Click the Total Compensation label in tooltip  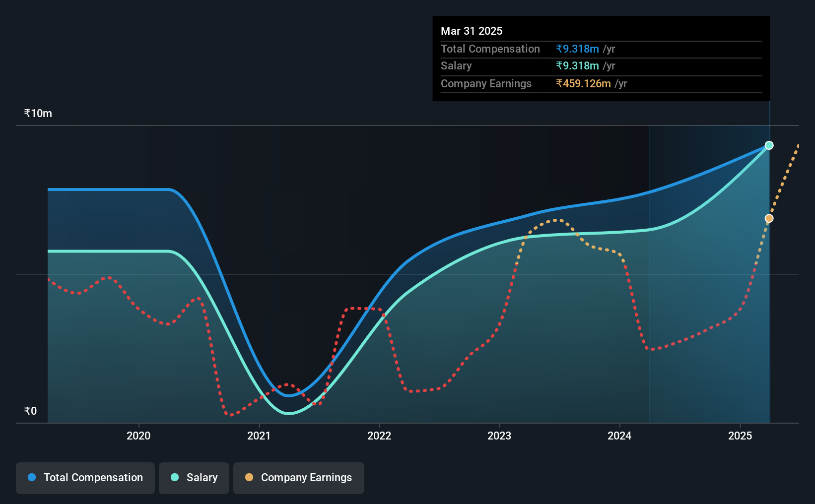click(x=490, y=49)
